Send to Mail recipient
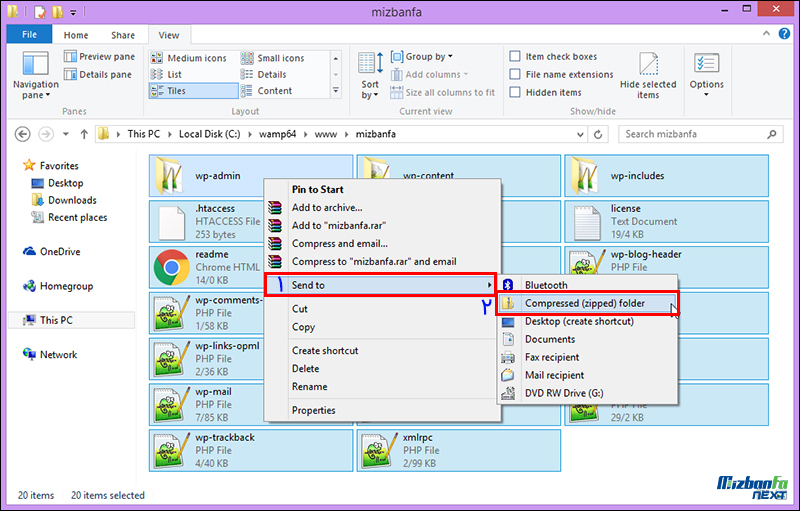The height and width of the screenshot is (511, 800). [x=587, y=375]
